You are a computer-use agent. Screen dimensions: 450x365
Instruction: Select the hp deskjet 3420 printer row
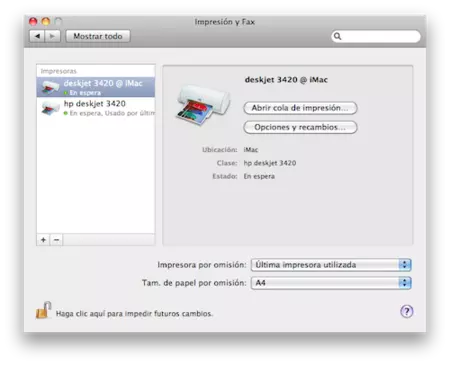(x=96, y=107)
